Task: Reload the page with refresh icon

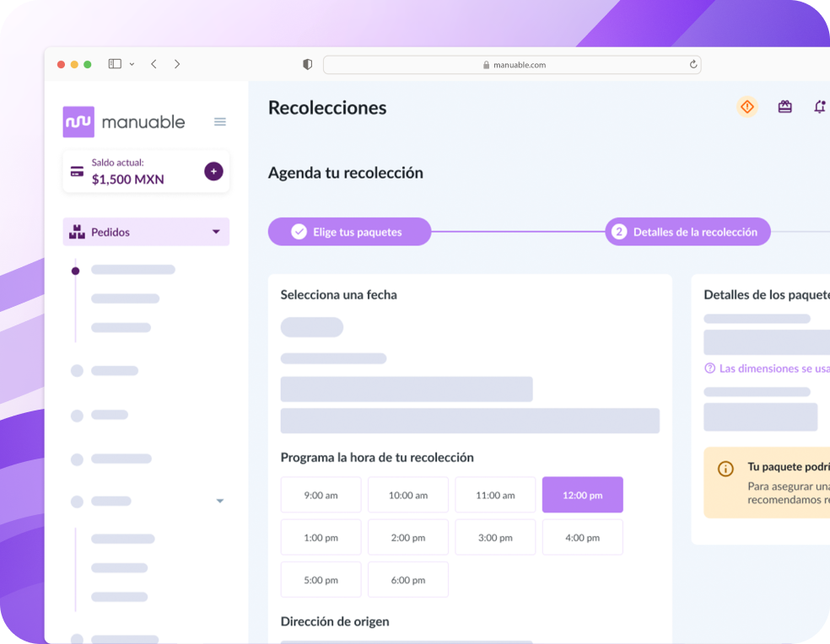Action: [693, 65]
